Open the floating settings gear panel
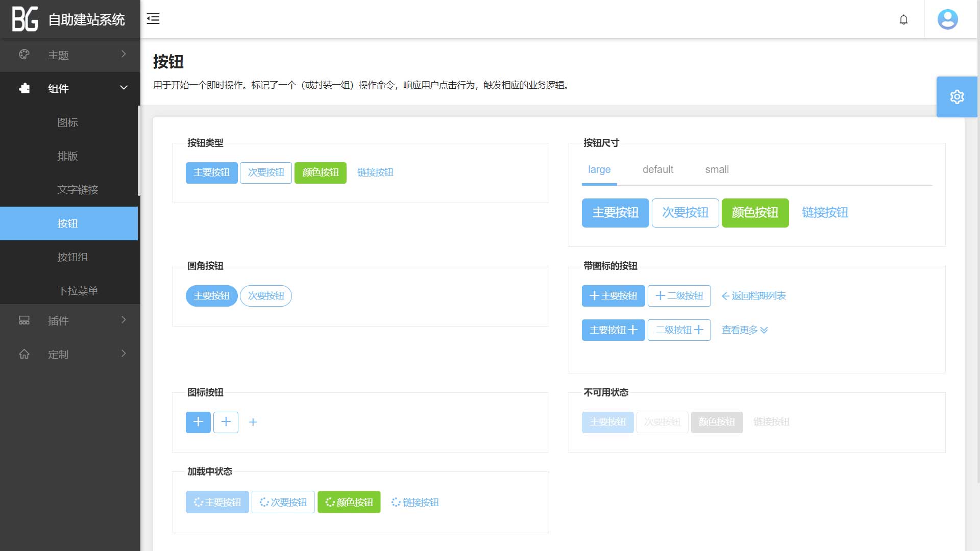Screen dimensions: 980x551 [x=957, y=97]
